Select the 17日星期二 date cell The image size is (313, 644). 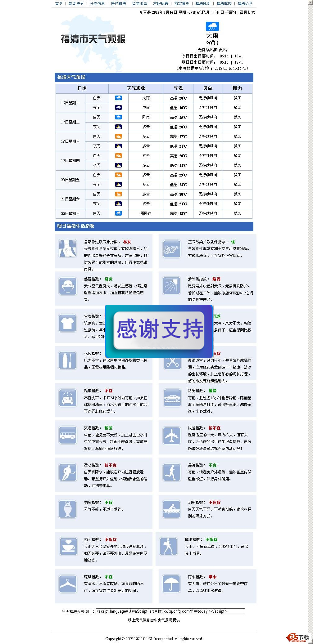(x=70, y=122)
